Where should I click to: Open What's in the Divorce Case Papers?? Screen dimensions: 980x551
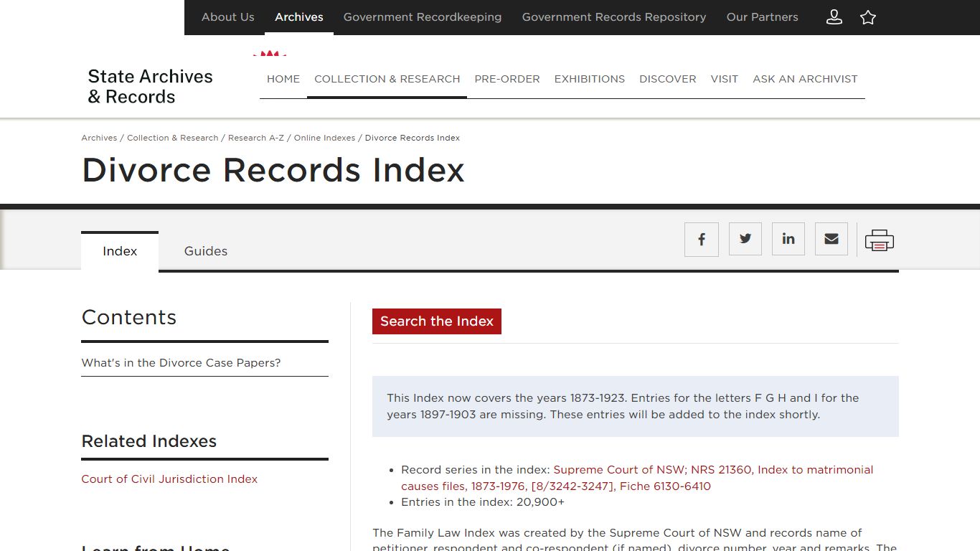[x=181, y=363]
